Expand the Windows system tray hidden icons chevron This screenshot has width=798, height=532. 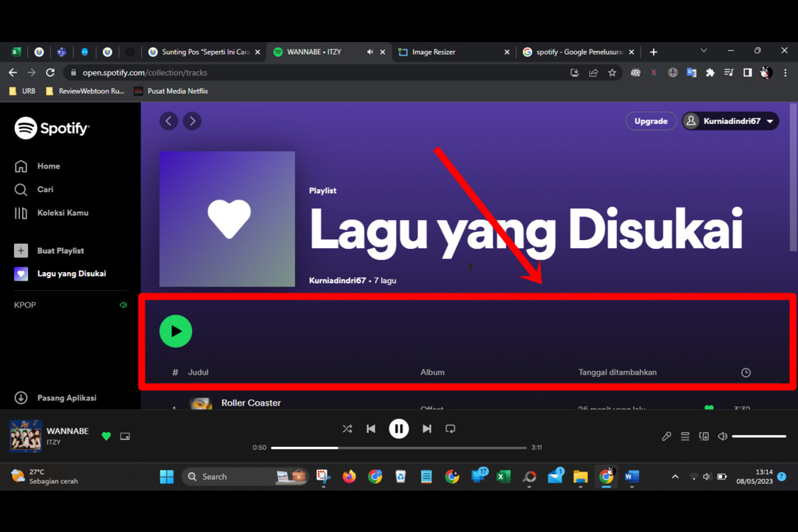coord(675,477)
